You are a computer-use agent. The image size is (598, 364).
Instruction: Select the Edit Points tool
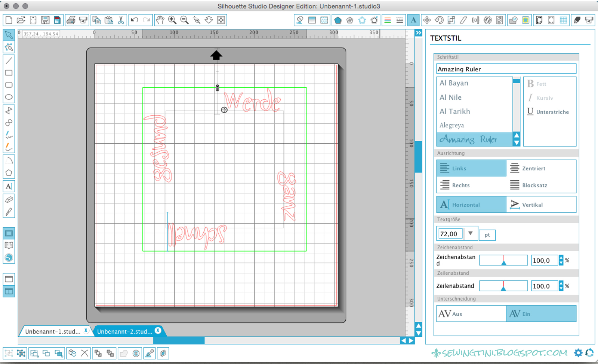pyautogui.click(x=9, y=47)
